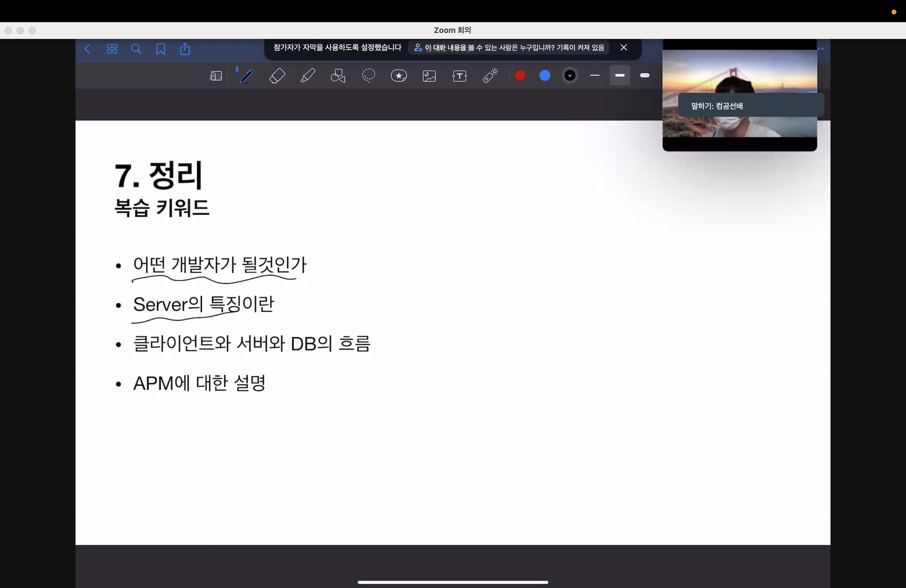
Task: Select the Text box tool
Action: [x=460, y=76]
